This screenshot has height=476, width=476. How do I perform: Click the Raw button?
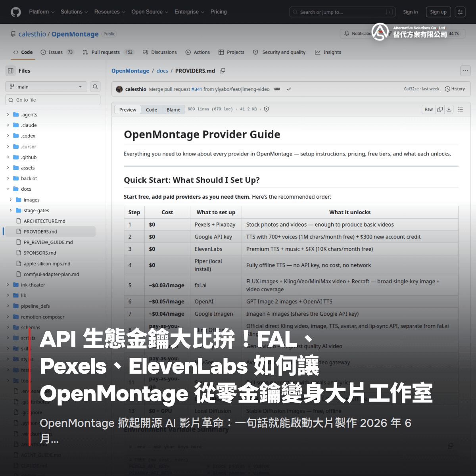click(x=429, y=109)
